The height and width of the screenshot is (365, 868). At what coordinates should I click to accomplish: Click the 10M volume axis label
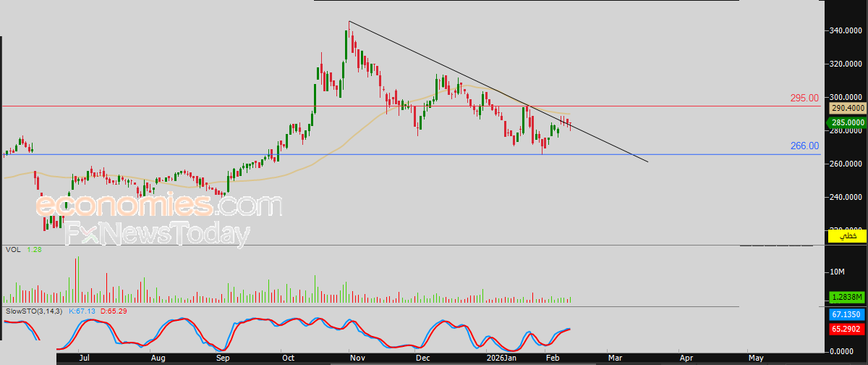(x=838, y=272)
